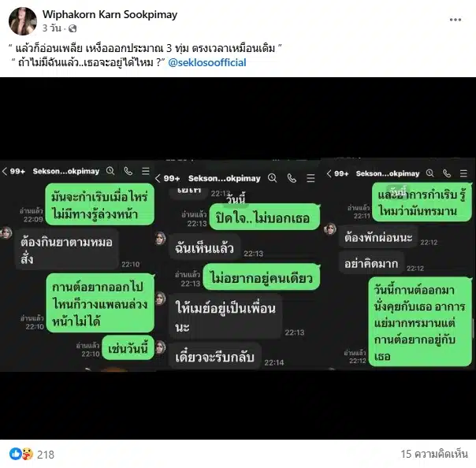
Task: Click the back chevron in left chat header
Action: tap(5, 171)
